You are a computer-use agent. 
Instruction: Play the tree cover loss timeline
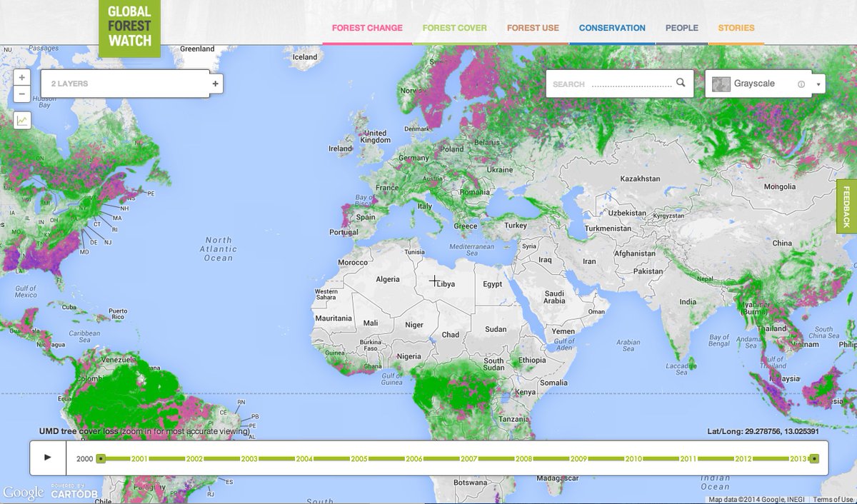click(x=48, y=458)
